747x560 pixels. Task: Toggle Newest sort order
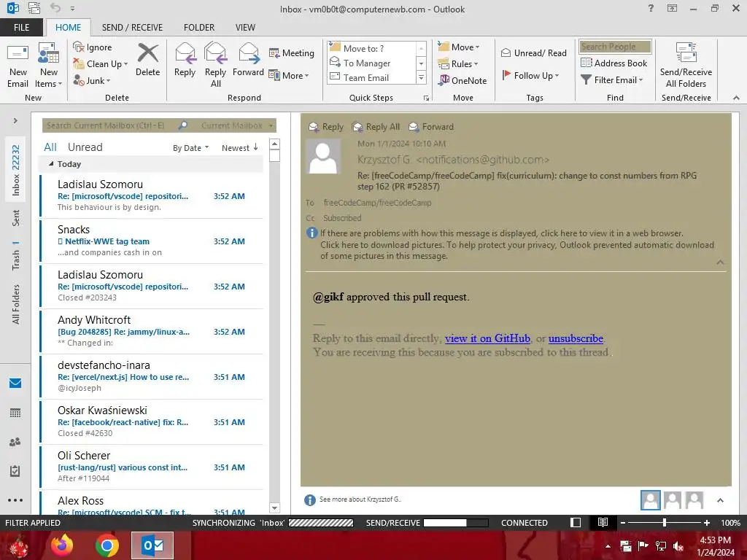coord(239,148)
